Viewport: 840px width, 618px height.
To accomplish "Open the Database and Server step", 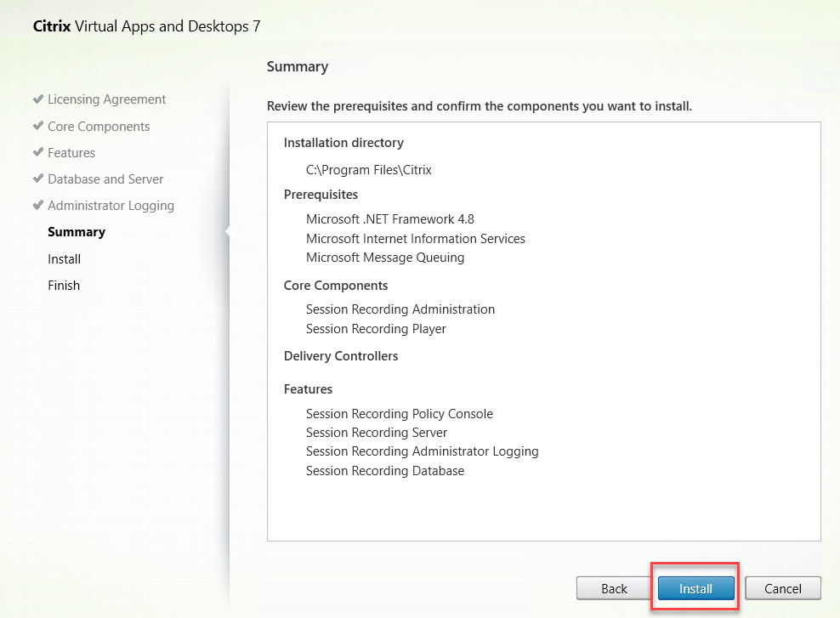I will coord(105,179).
